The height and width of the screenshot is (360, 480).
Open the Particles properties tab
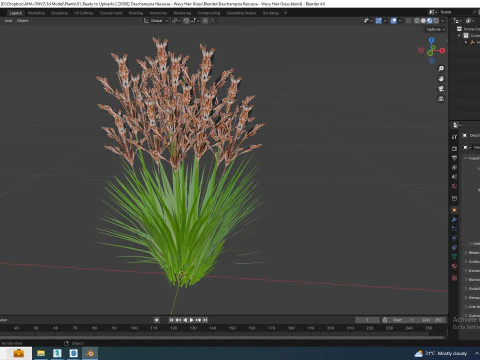454,229
